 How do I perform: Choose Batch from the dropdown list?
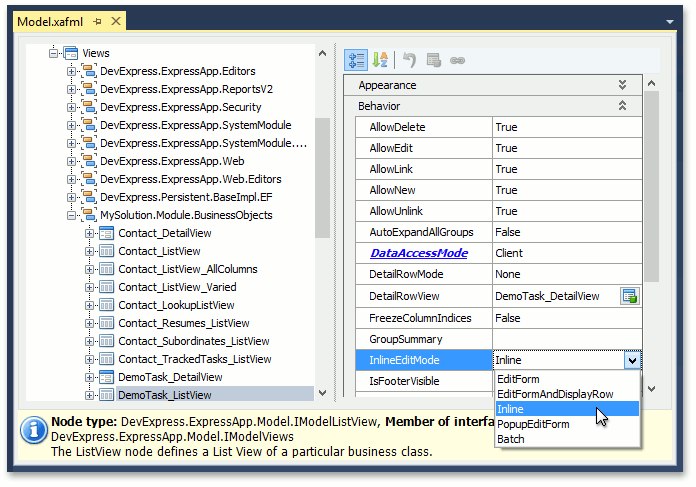(x=567, y=439)
